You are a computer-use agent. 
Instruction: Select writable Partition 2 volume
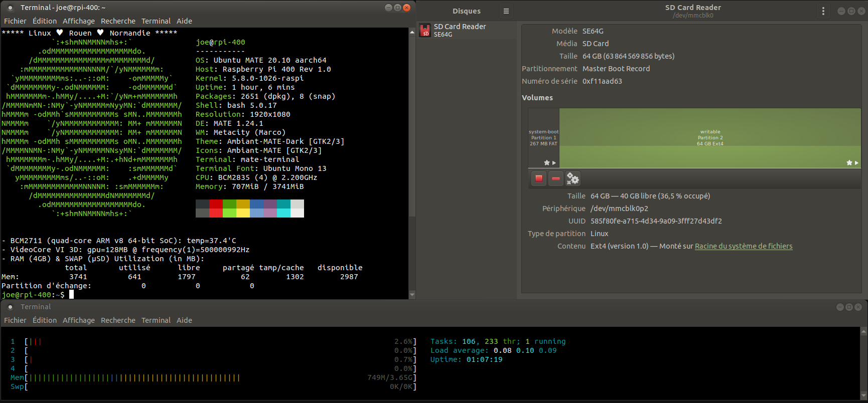[x=710, y=138]
